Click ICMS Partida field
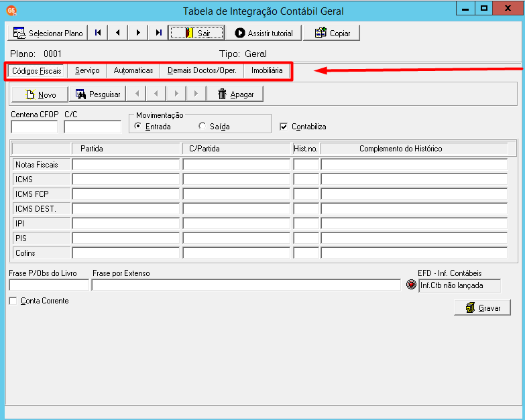 pyautogui.click(x=126, y=180)
